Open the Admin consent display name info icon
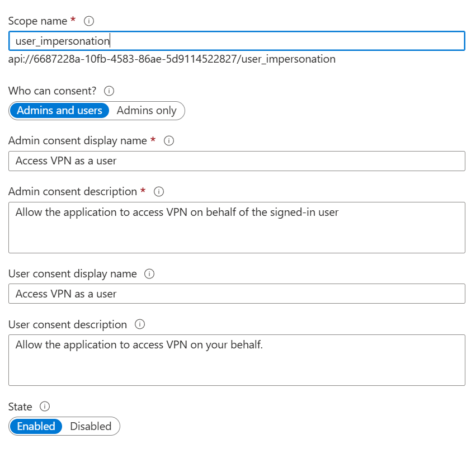476x458 pixels. click(169, 141)
